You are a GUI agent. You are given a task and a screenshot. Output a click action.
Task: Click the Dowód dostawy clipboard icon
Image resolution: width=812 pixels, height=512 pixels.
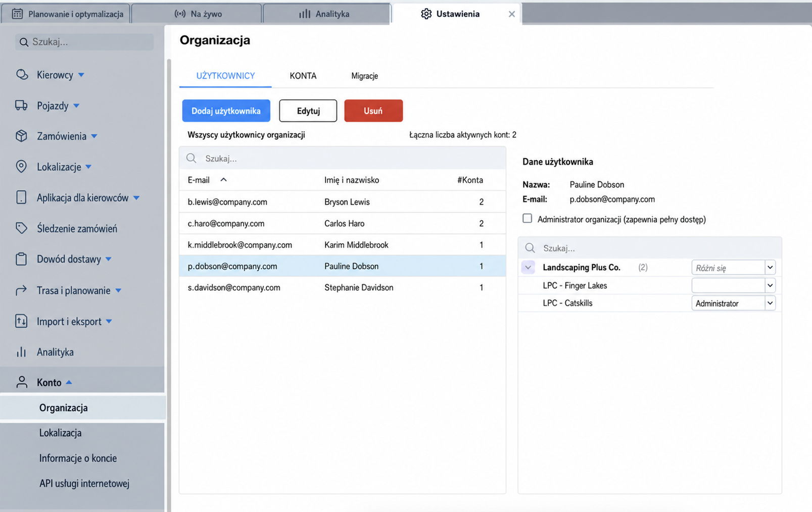click(21, 259)
